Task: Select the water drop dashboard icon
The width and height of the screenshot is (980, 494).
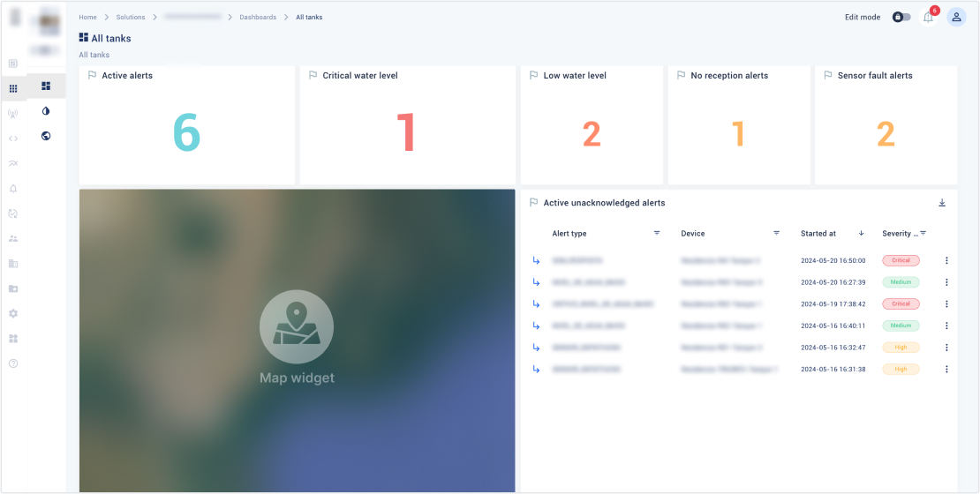Action: (46, 111)
